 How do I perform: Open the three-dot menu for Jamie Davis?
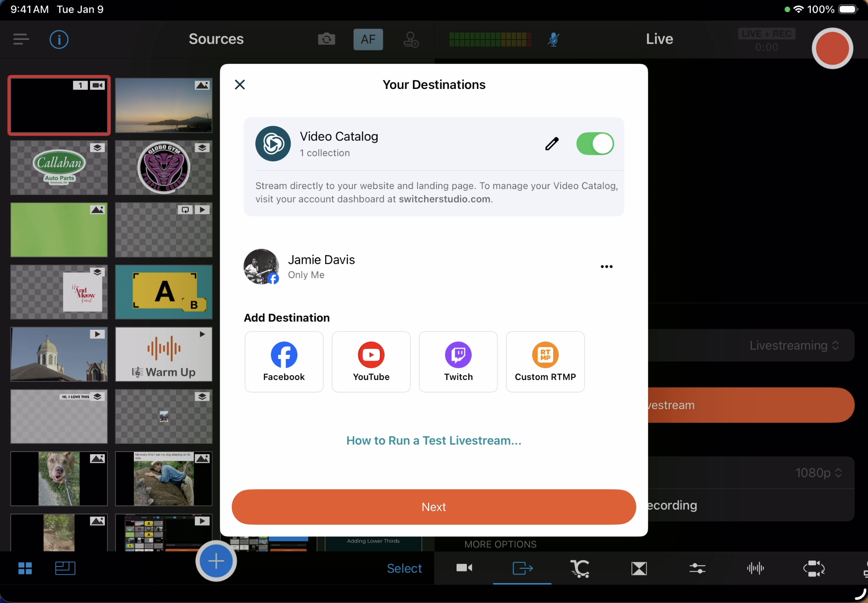[606, 266]
